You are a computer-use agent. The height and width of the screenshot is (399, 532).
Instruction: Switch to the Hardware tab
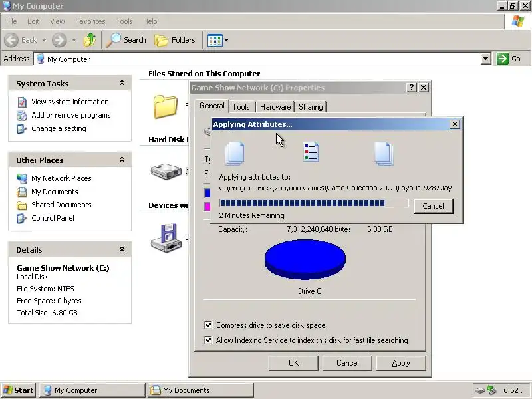(x=275, y=107)
